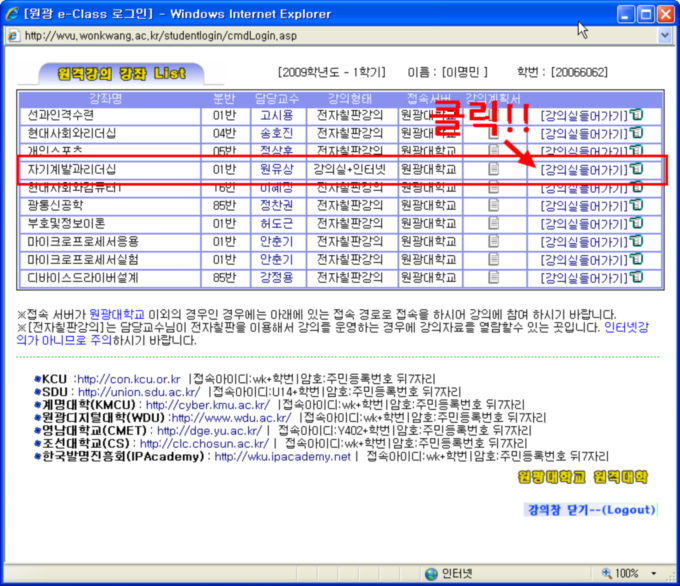The width and height of the screenshot is (680, 586).
Task: Select course name 자기계발과리더십
Action: pyautogui.click(x=72, y=169)
